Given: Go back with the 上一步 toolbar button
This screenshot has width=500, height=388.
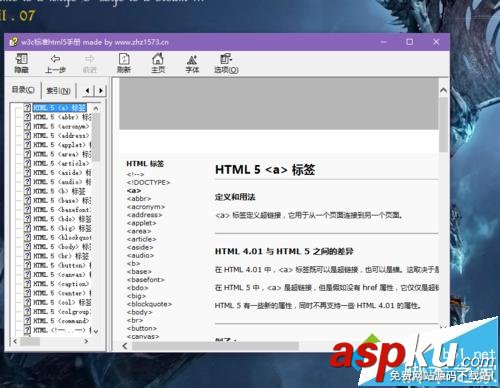Looking at the screenshot, I should point(55,63).
